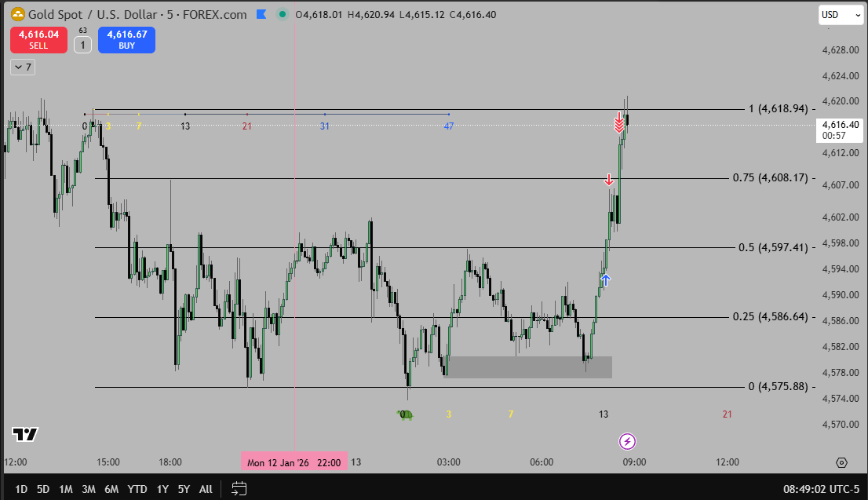Screen dimensions: 868x500
Task: Click the blue 47 Fib time zone label
Action: pyautogui.click(x=449, y=126)
